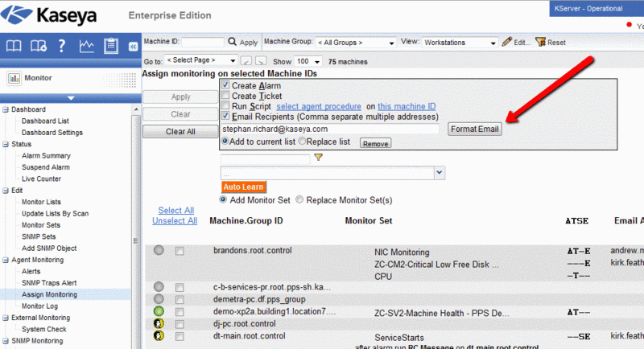
Task: Click the Format Email button
Action: coord(474,129)
